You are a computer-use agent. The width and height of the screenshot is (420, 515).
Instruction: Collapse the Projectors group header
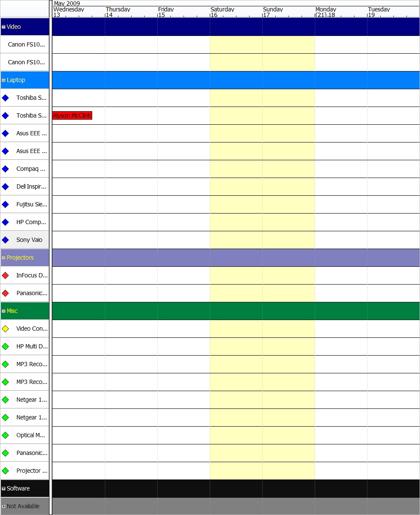pos(4,257)
